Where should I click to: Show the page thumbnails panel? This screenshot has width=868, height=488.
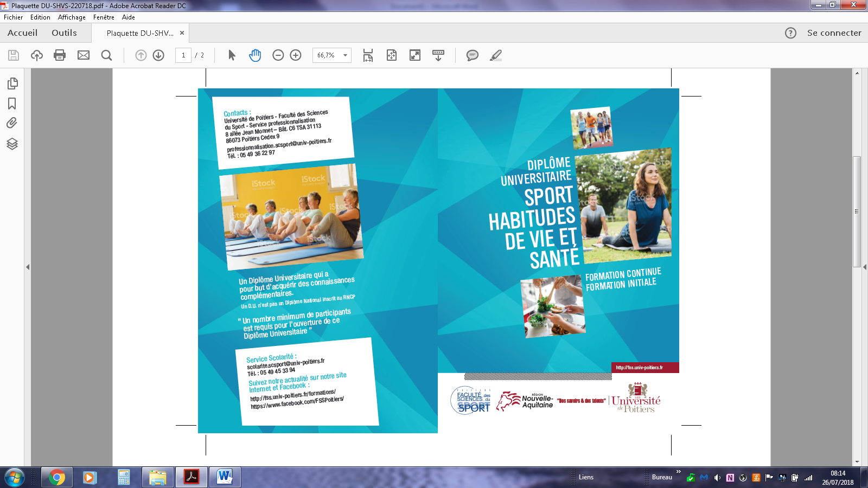pyautogui.click(x=12, y=84)
